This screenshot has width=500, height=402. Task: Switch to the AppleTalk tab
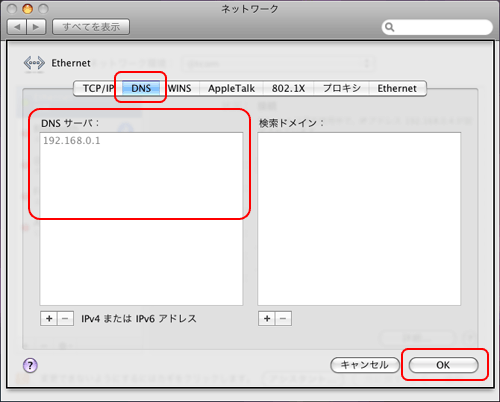pyautogui.click(x=231, y=88)
